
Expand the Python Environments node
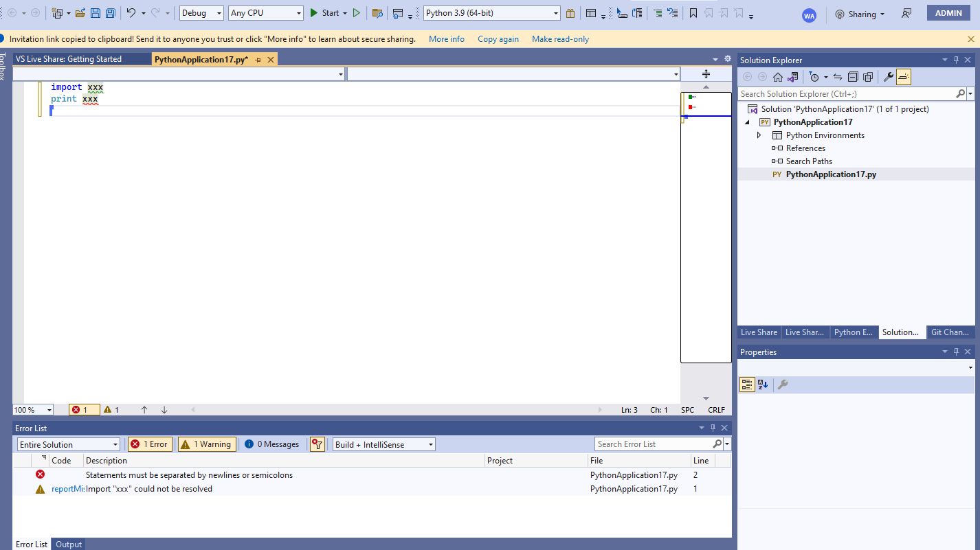[x=759, y=135]
